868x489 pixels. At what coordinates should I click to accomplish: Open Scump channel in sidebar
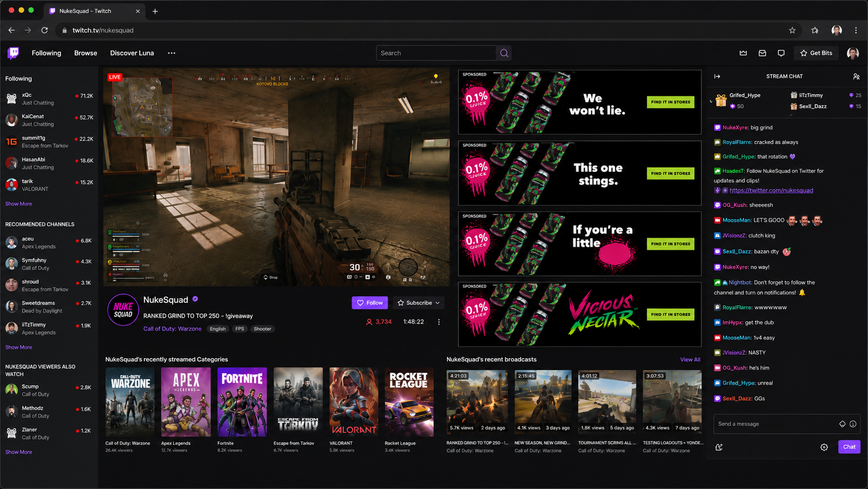click(49, 390)
